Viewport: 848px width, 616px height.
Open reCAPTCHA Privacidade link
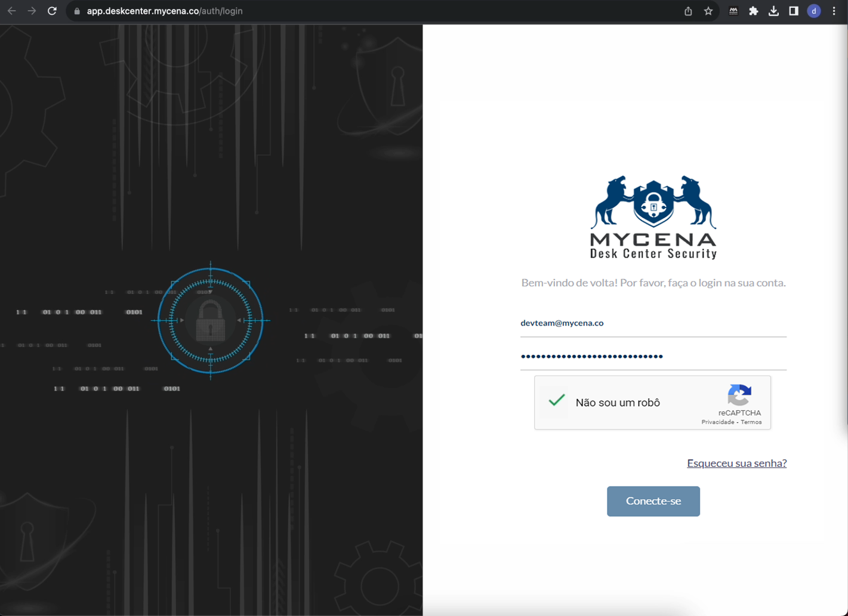(x=718, y=422)
